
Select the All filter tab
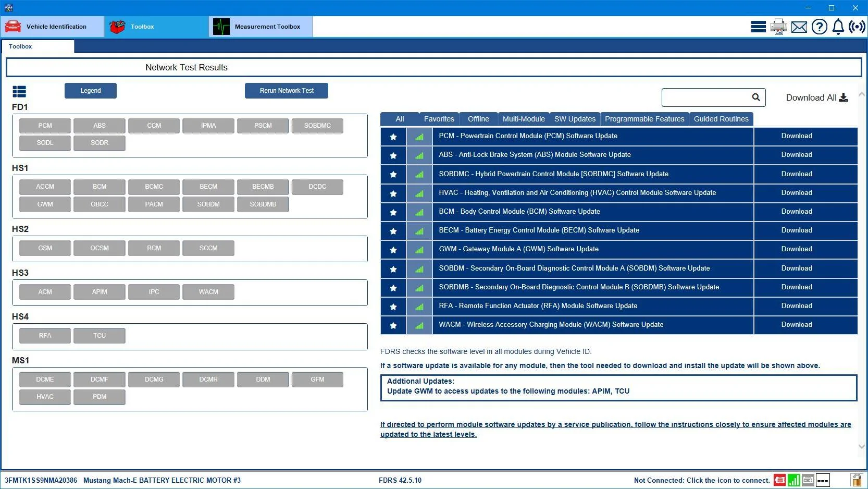(x=400, y=119)
